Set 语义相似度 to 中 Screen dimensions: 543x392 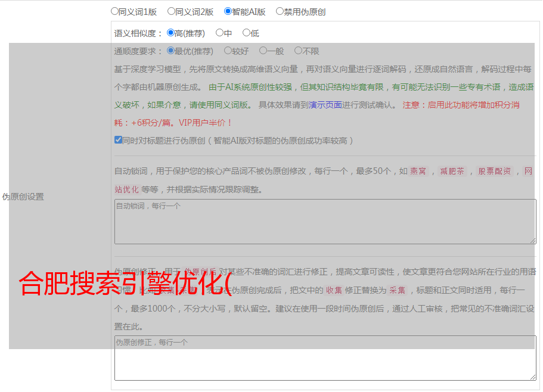click(219, 33)
